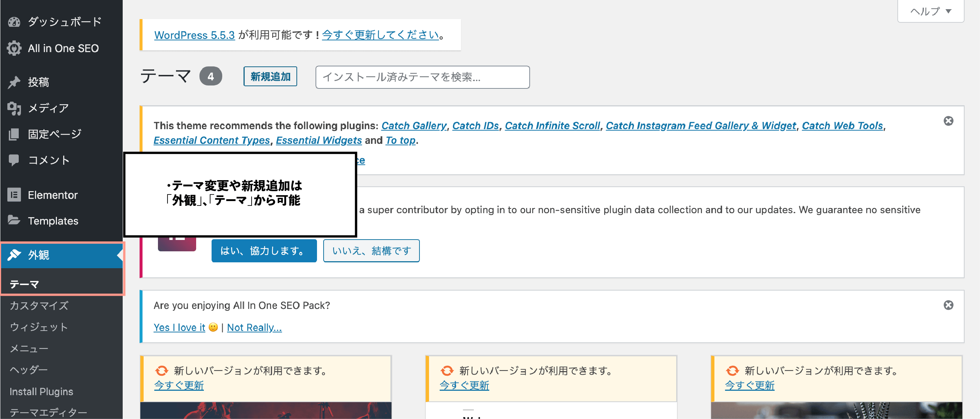Screen dimensions: 980x419
Task: Click the いいえ、結構です button
Action: coord(371,251)
